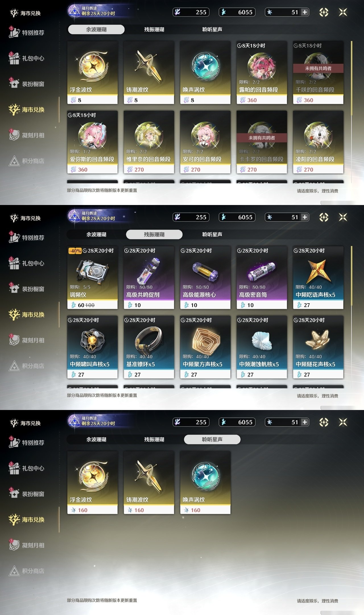Click the highlighted 聆听星声 tab
This screenshot has height=615, width=364.
pyautogui.click(x=212, y=439)
